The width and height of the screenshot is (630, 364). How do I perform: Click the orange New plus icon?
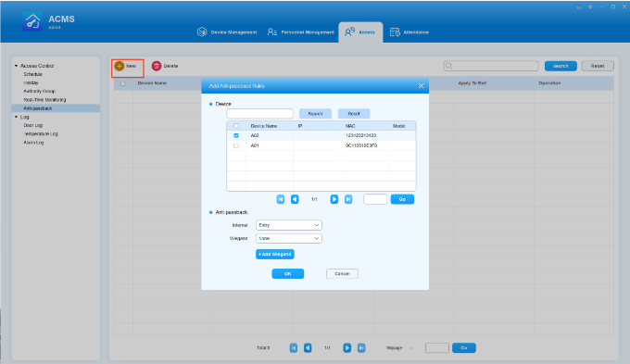pos(120,66)
